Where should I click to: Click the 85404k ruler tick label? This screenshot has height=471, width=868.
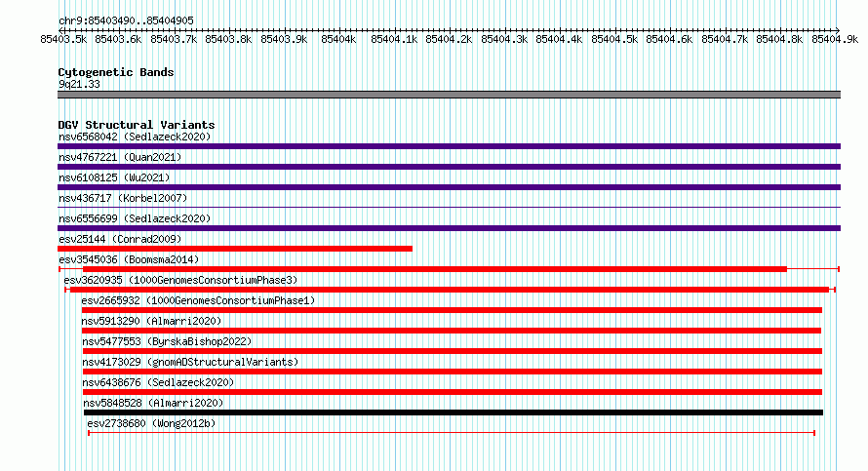point(338,39)
